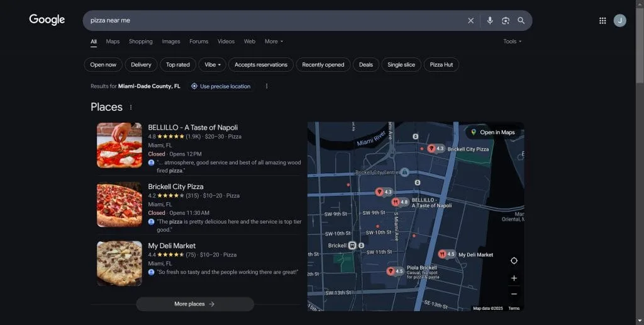This screenshot has width=644, height=325.
Task: Open the Google account avatar J
Action: tap(619, 21)
